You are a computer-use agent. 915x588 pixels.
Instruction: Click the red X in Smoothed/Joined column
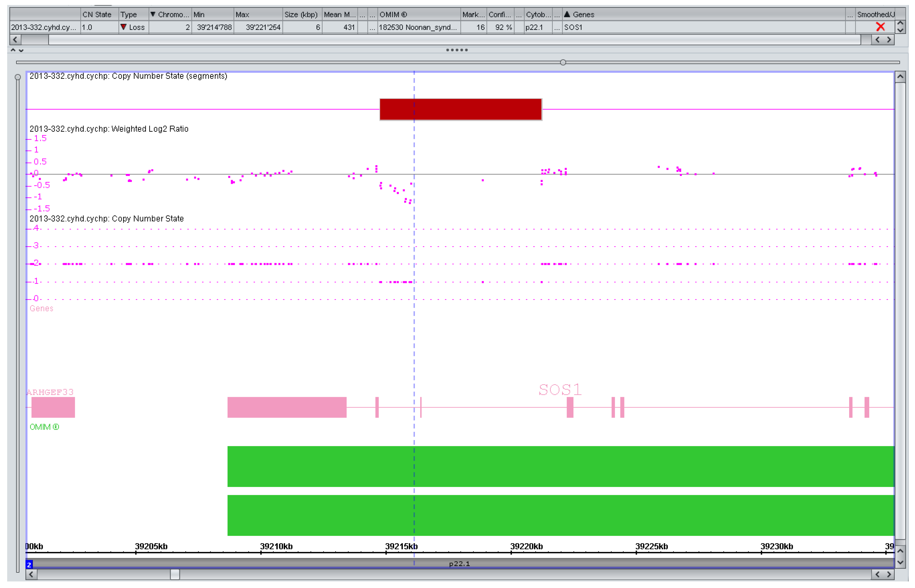[x=880, y=27]
